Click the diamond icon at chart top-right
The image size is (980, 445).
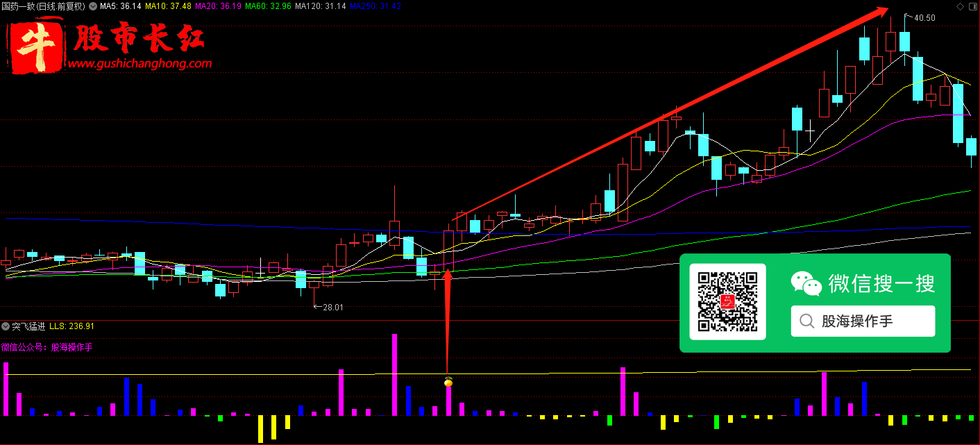tap(960, 6)
